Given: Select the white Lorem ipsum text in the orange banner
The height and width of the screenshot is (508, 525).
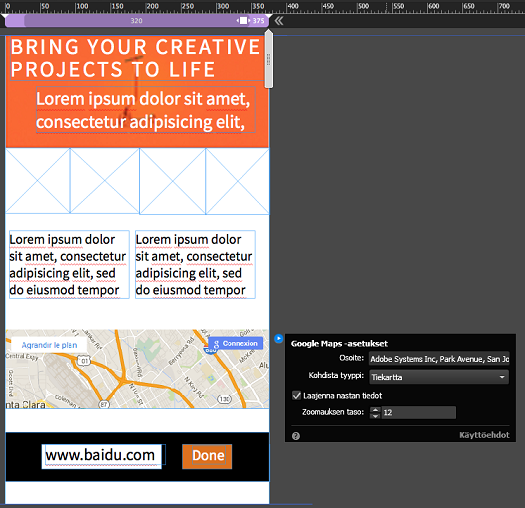Looking at the screenshot, I should (146, 110).
